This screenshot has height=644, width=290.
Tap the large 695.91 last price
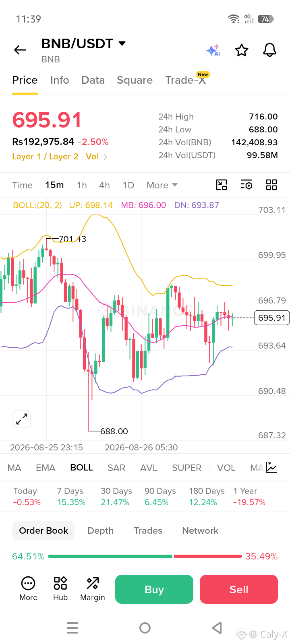coord(47,120)
